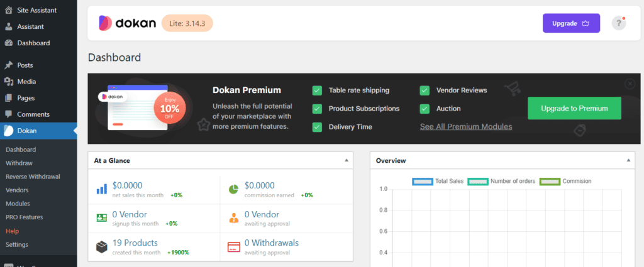Open Dokan Dashboard submenu item

pos(21,150)
